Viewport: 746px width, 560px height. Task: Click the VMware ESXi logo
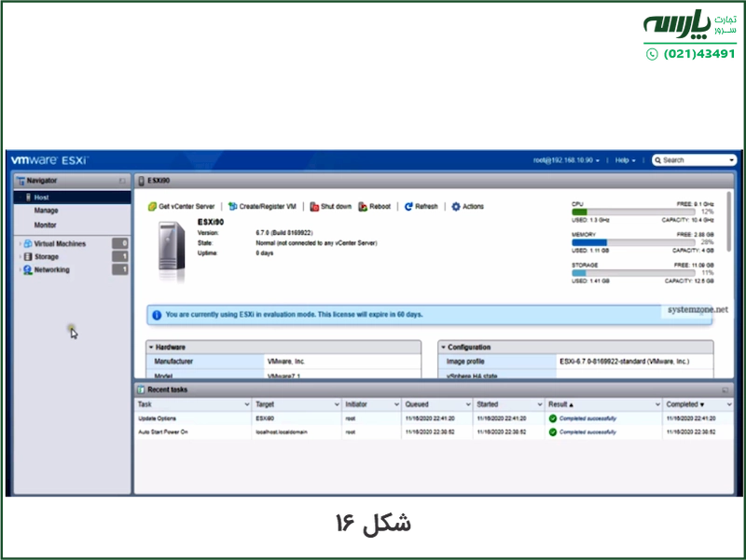(49, 160)
